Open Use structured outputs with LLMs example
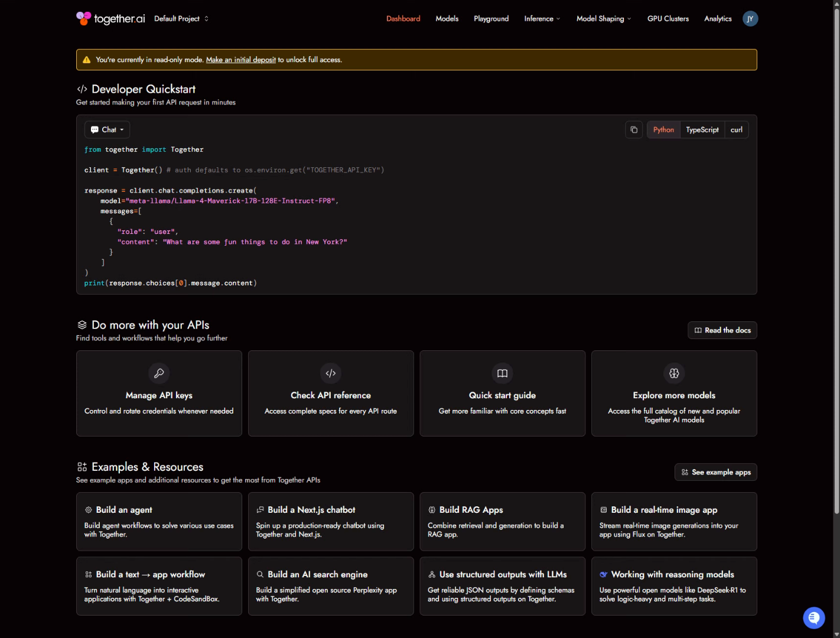The height and width of the screenshot is (638, 840). [503, 586]
